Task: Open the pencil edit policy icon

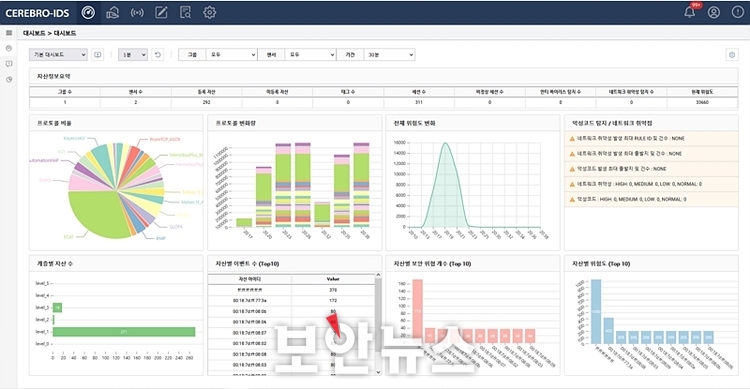Action: pyautogui.click(x=161, y=12)
